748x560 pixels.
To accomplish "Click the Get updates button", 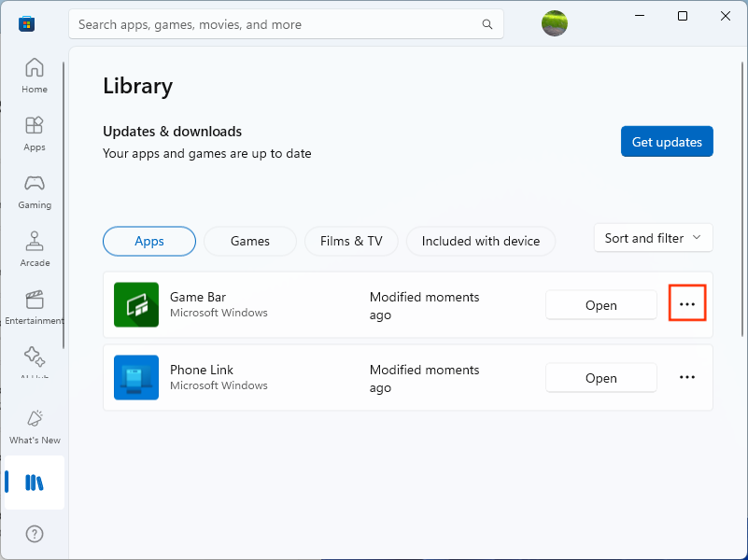I will pos(667,141).
